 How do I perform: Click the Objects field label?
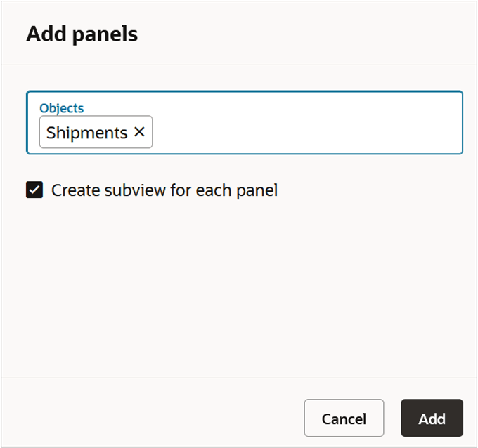(62, 108)
